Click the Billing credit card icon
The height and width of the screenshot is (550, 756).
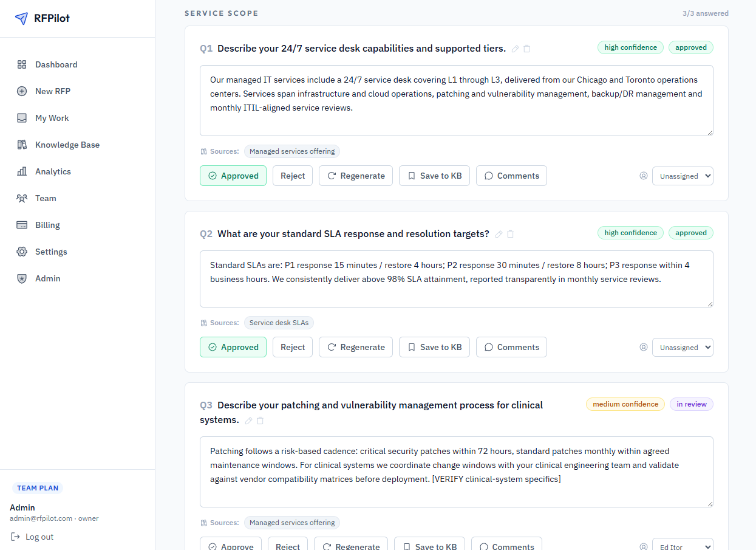click(x=22, y=225)
